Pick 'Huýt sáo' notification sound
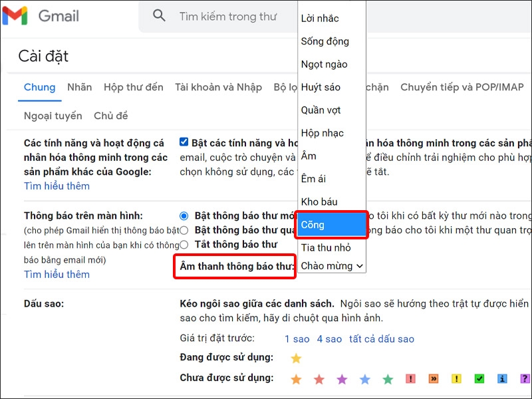Image resolution: width=532 pixels, height=399 pixels. tap(319, 86)
